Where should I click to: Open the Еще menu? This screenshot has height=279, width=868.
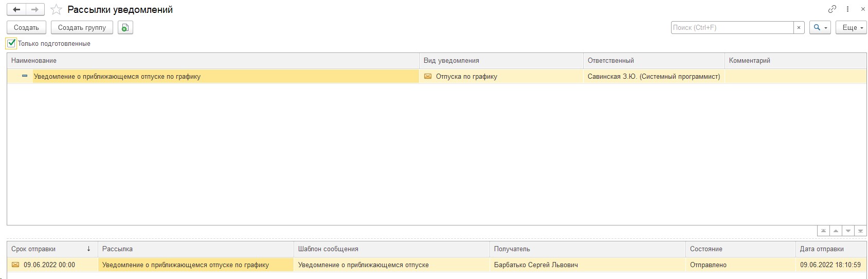click(852, 27)
